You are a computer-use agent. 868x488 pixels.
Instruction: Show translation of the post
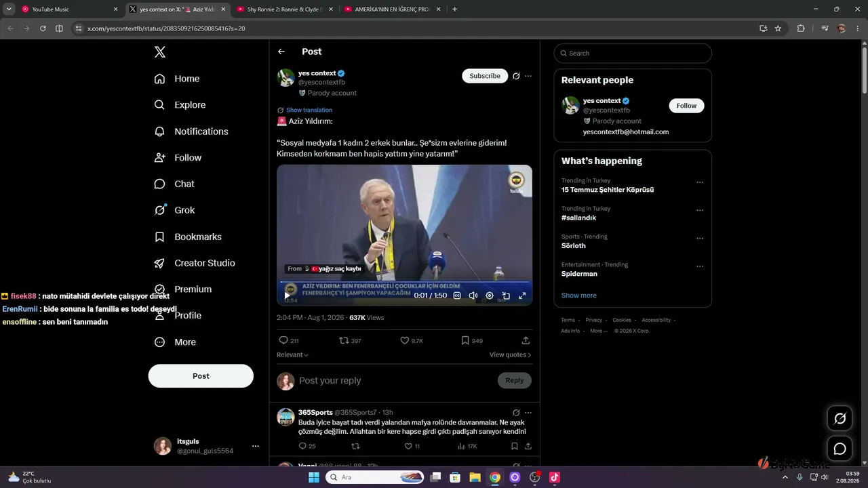coord(309,110)
